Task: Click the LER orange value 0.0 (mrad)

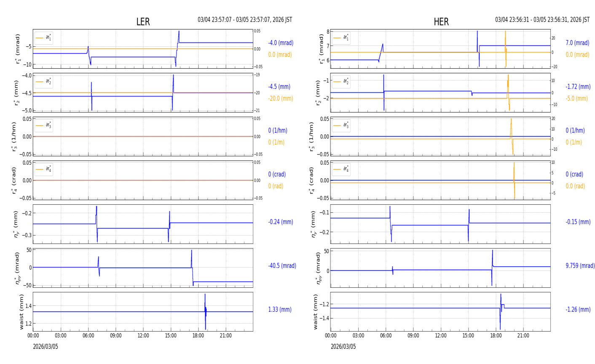Action: pyautogui.click(x=280, y=55)
